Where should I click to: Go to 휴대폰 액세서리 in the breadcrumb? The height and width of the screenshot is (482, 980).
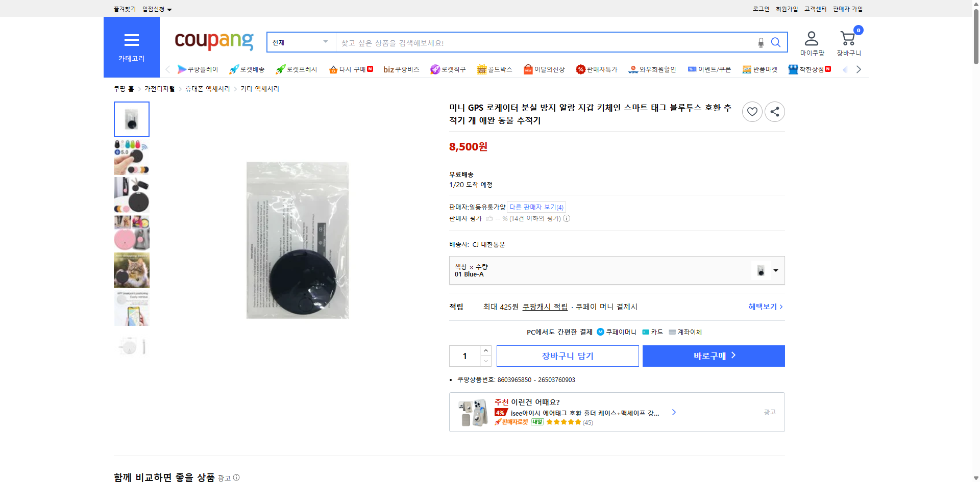pyautogui.click(x=207, y=88)
